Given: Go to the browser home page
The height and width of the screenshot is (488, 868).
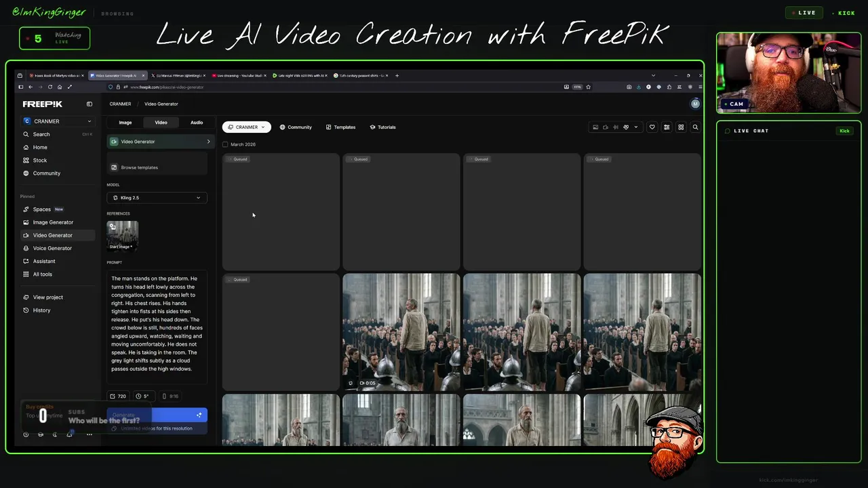Looking at the screenshot, I should [60, 87].
